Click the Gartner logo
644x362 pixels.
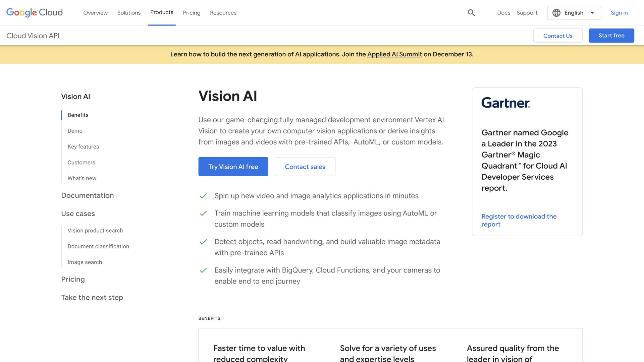(x=505, y=103)
